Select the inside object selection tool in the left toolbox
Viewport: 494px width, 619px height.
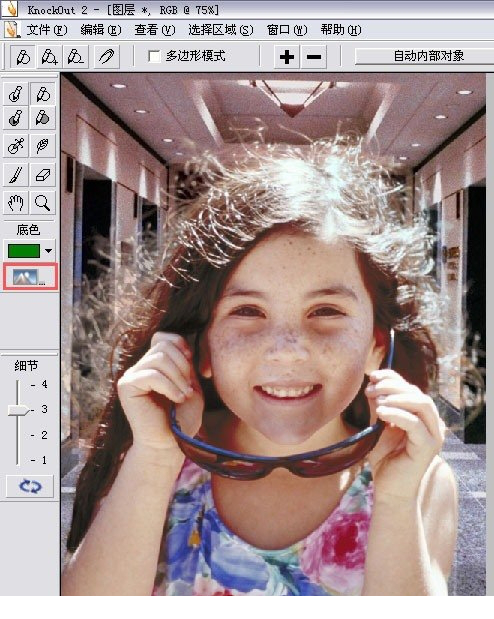[x=16, y=94]
